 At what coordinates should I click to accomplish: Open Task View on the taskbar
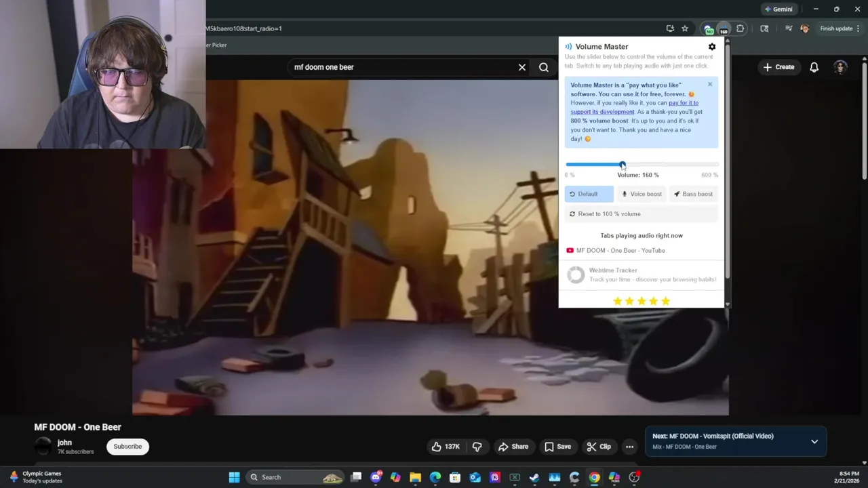click(356, 477)
